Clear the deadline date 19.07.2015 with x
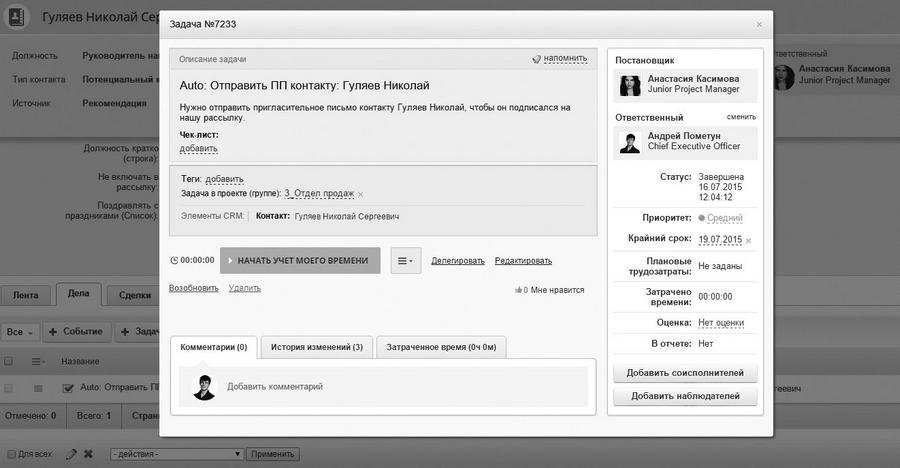The width and height of the screenshot is (900, 468). (x=748, y=240)
